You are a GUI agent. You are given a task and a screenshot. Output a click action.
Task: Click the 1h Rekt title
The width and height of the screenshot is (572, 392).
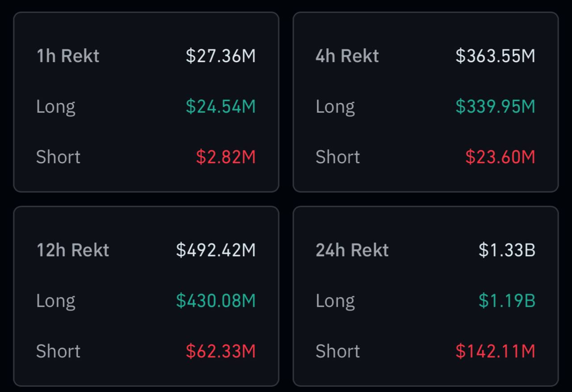(67, 56)
